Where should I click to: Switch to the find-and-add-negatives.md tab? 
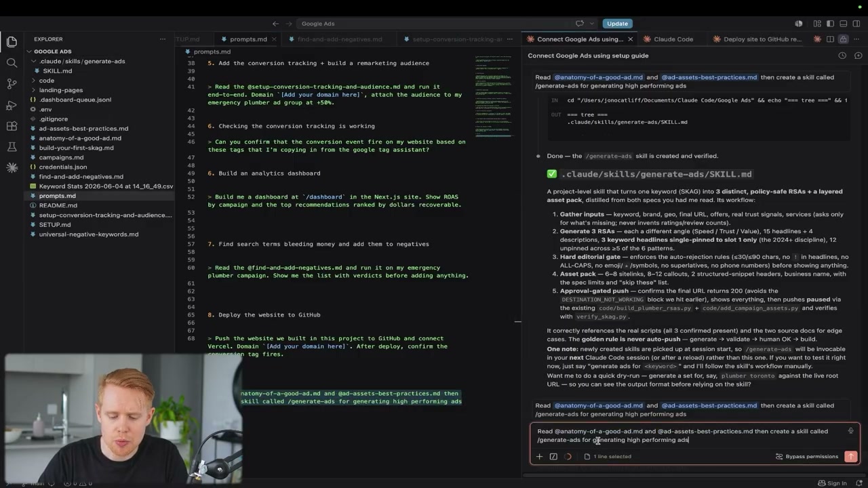(x=339, y=39)
